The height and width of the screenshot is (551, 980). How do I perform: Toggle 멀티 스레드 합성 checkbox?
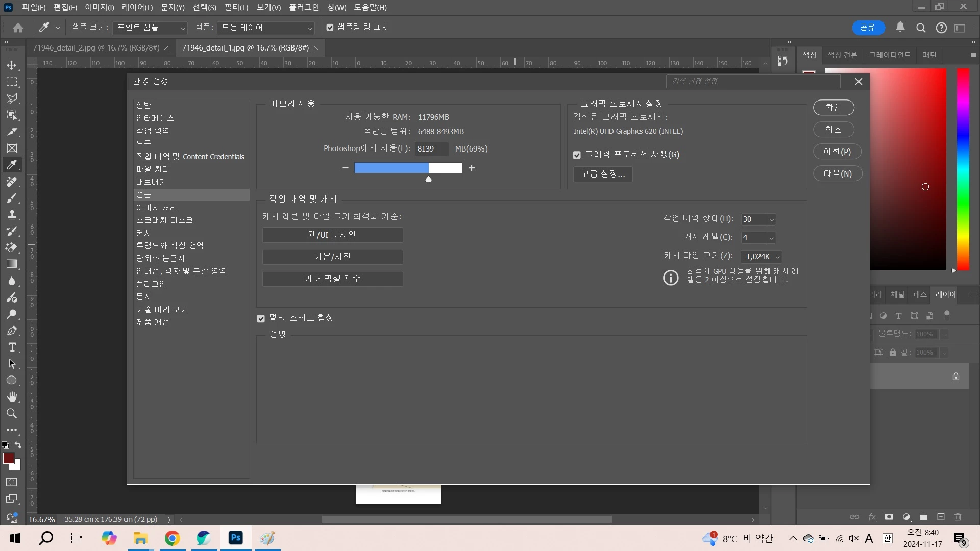[x=261, y=318]
